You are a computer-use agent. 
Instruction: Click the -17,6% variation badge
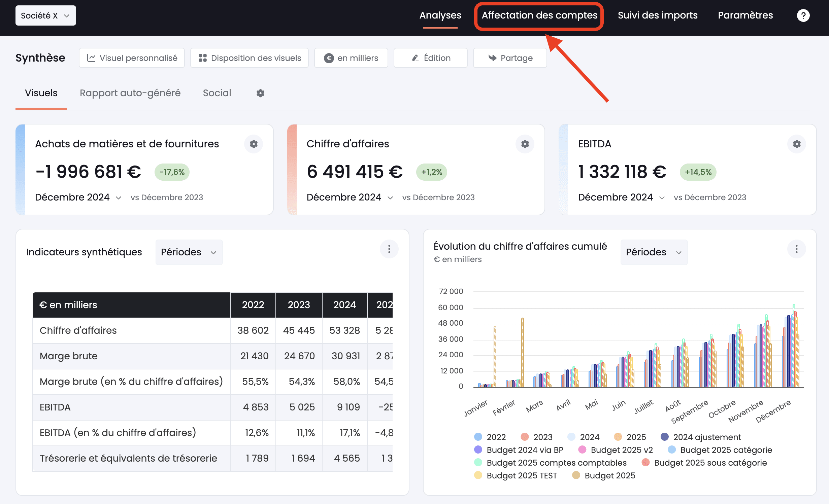pyautogui.click(x=172, y=172)
